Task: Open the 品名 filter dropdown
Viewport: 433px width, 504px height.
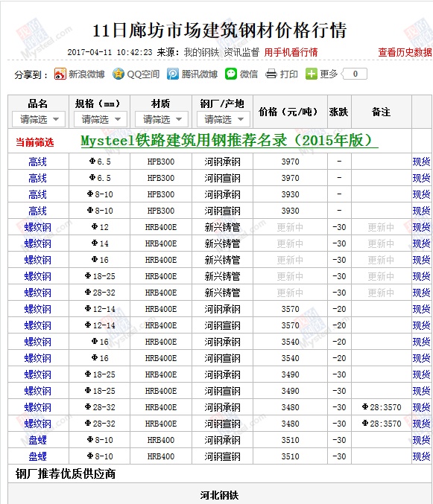Action: coord(39,119)
